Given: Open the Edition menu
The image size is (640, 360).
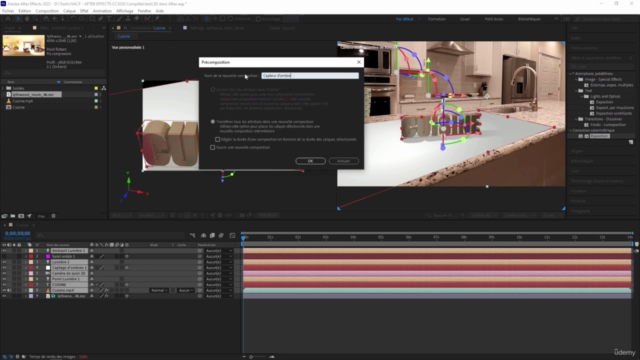Looking at the screenshot, I should click(24, 11).
